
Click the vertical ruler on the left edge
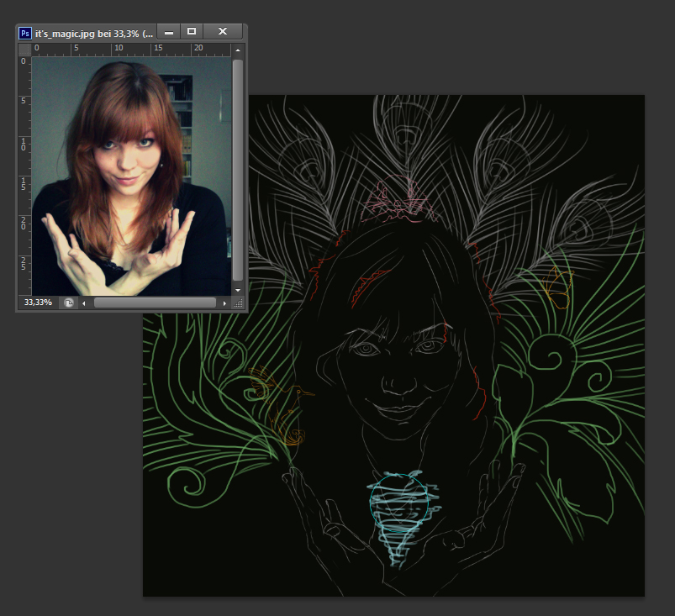pyautogui.click(x=24, y=168)
